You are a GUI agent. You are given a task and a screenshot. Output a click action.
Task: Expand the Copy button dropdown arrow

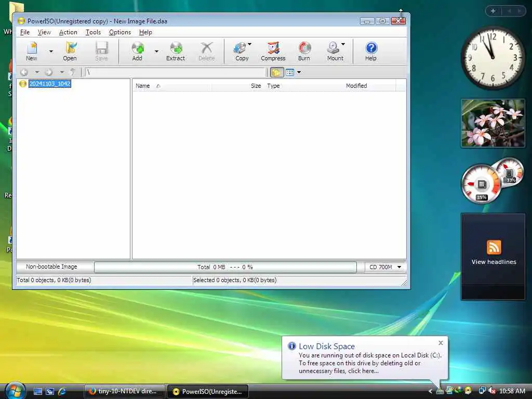(250, 44)
